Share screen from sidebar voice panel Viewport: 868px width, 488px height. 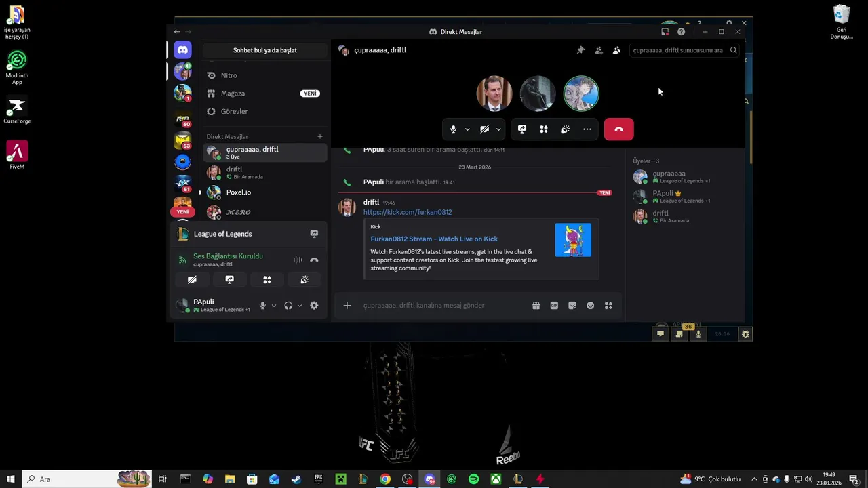(x=229, y=279)
